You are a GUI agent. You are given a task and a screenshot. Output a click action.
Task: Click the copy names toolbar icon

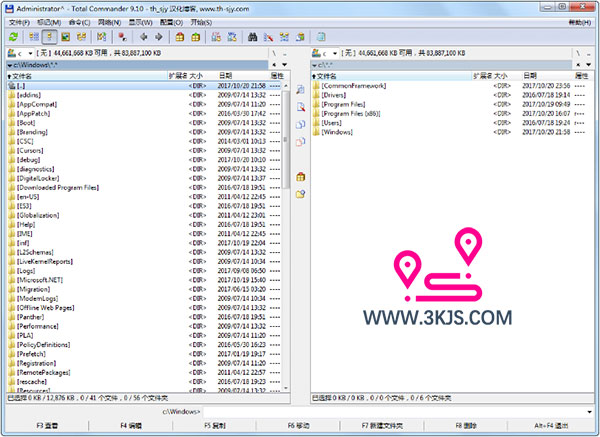tap(300, 37)
